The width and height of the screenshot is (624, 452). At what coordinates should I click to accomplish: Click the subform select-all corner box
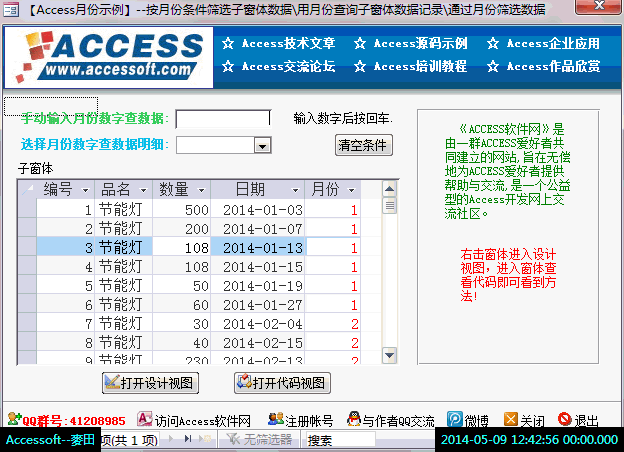click(27, 189)
